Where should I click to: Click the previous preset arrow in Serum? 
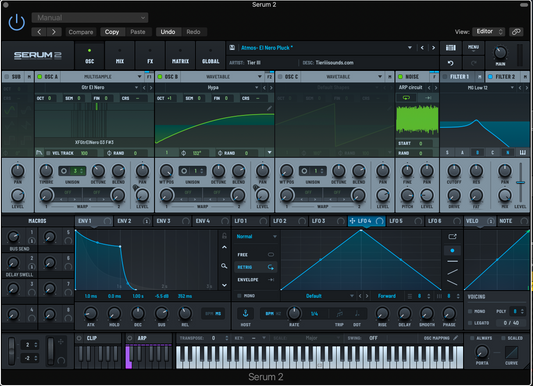pos(422,48)
